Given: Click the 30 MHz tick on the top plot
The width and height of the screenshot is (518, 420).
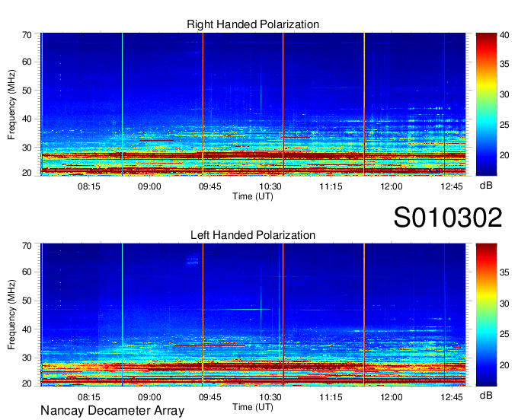Looking at the screenshot, I should pos(27,148).
